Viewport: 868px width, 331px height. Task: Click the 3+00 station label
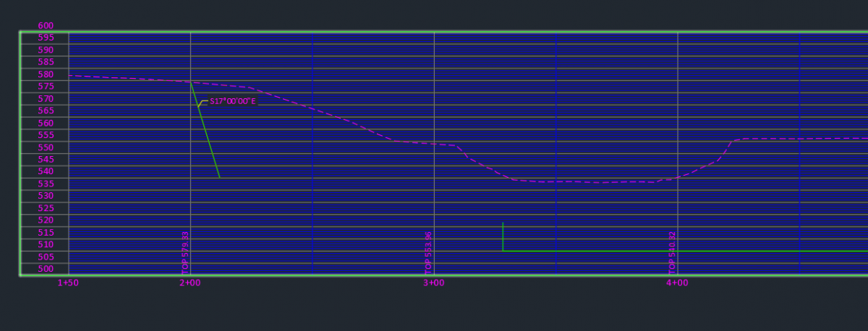click(433, 283)
